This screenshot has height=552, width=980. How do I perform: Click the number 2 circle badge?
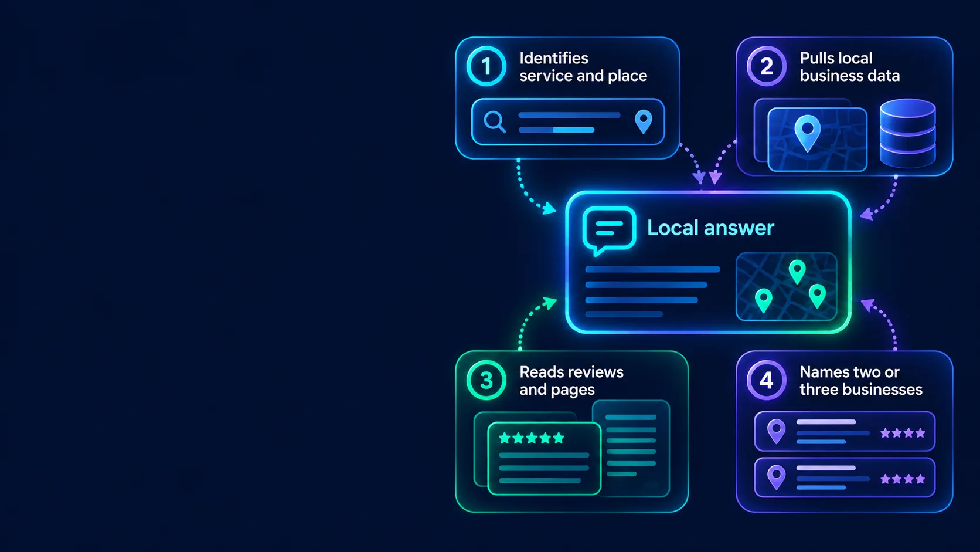point(766,66)
